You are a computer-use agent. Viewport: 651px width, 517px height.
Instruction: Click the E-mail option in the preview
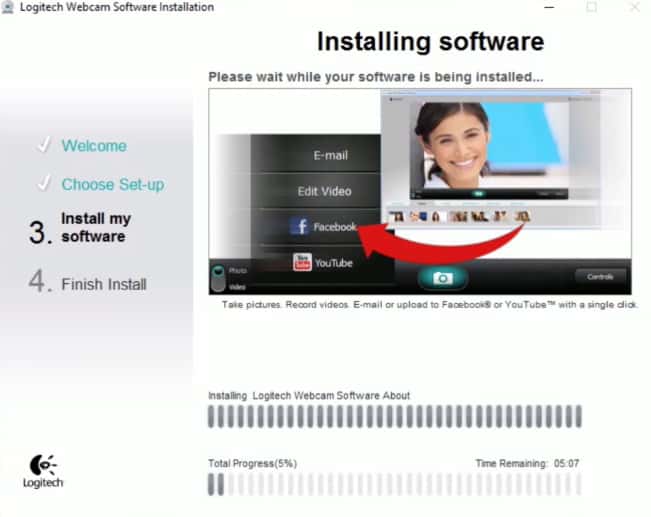pyautogui.click(x=330, y=155)
